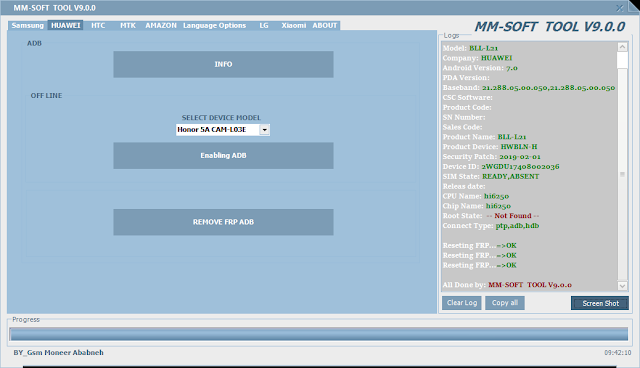
Task: Open the Language Options tab
Action: 214,25
